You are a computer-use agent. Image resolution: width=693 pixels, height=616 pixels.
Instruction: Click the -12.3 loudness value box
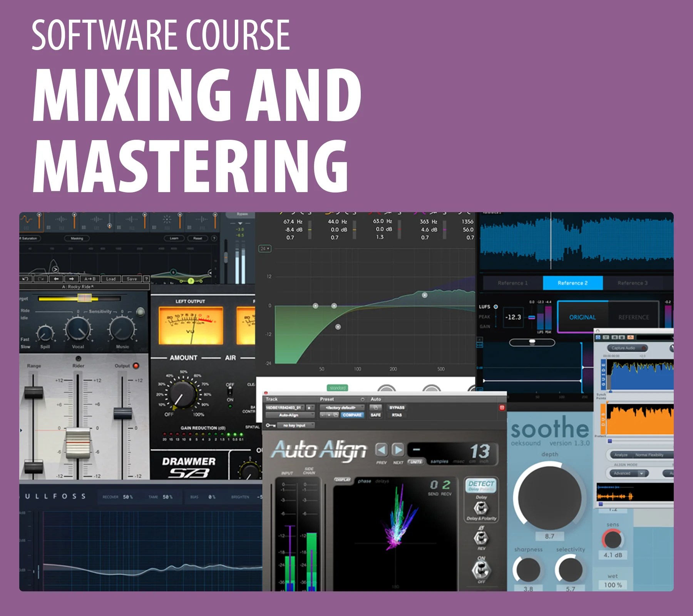click(x=513, y=317)
